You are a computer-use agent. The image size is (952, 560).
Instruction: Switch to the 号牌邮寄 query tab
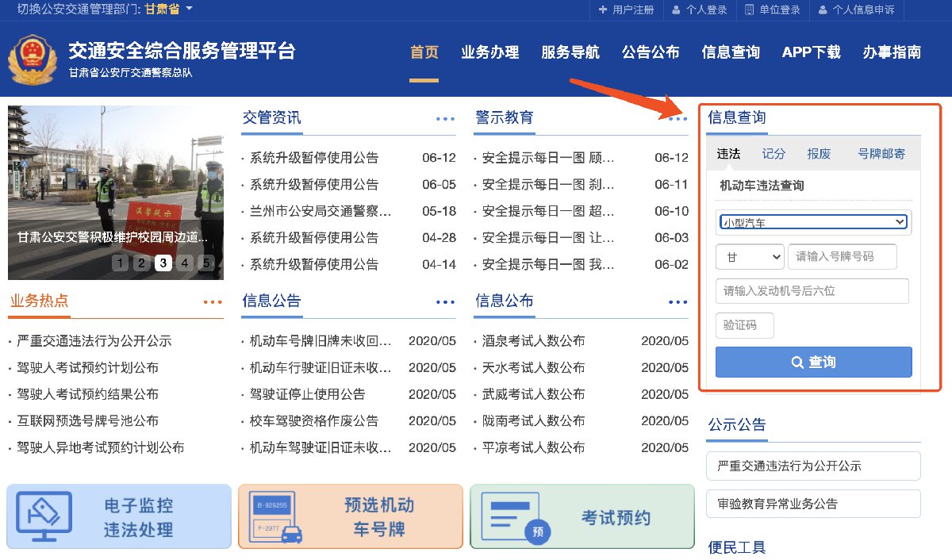pyautogui.click(x=881, y=154)
